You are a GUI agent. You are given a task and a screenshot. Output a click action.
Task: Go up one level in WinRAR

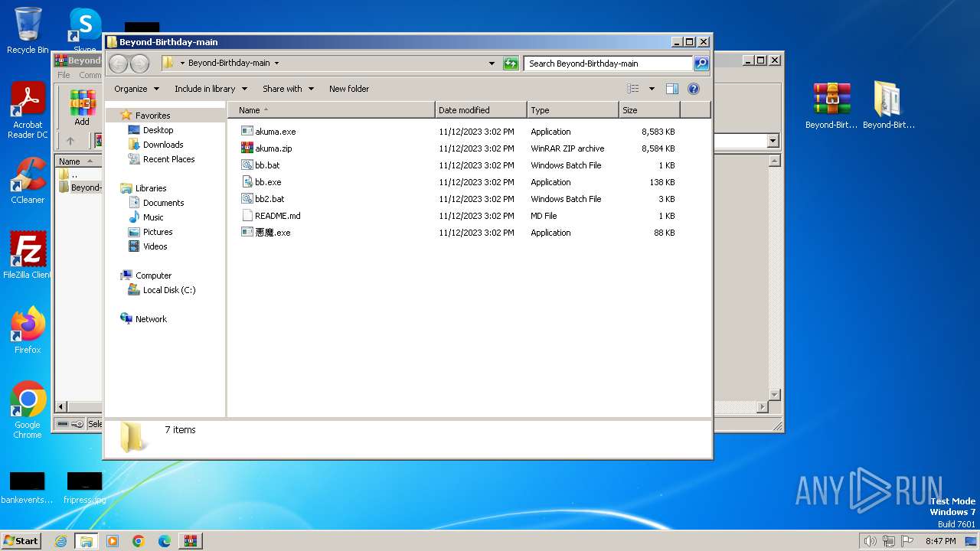click(70, 141)
